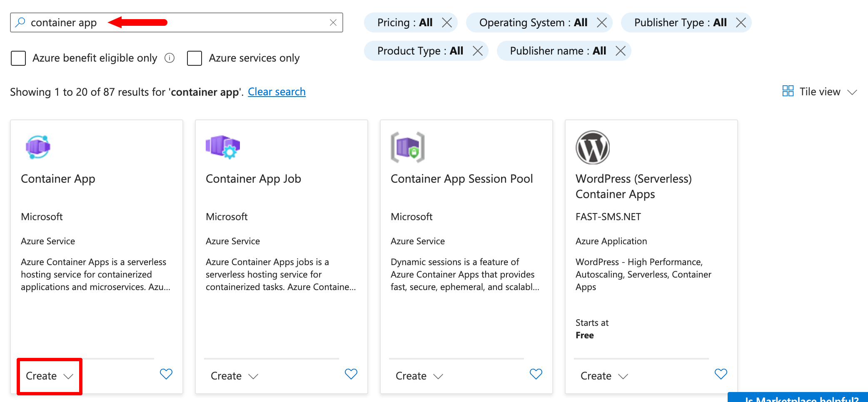The width and height of the screenshot is (868, 402).
Task: Check the Azure services only box
Action: click(x=195, y=58)
